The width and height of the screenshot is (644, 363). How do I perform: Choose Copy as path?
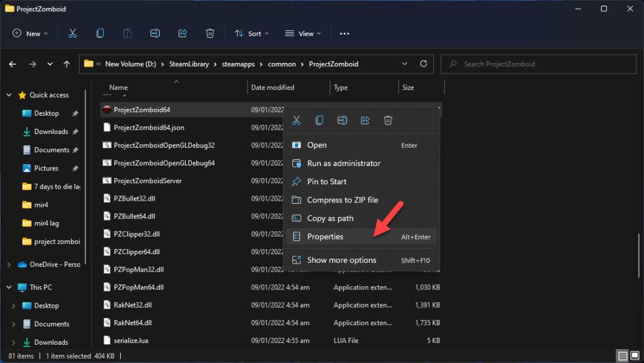(362, 218)
